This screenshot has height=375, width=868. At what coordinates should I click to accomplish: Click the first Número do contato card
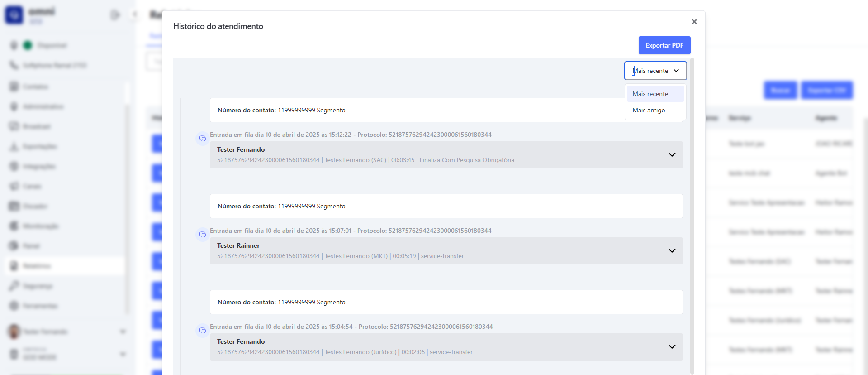pyautogui.click(x=416, y=110)
